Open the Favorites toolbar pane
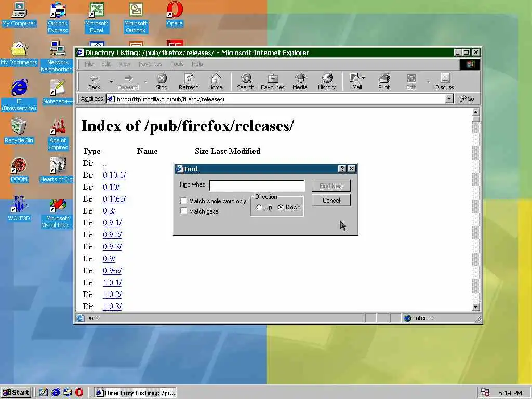 pyautogui.click(x=272, y=82)
